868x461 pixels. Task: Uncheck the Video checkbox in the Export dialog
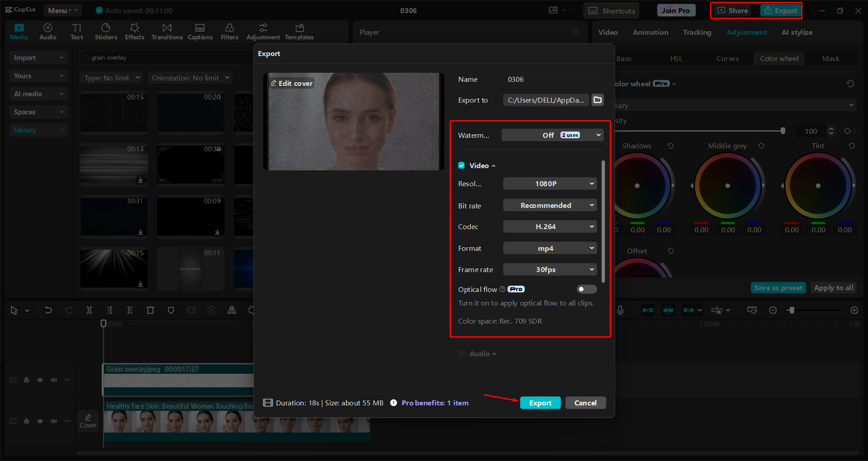461,165
